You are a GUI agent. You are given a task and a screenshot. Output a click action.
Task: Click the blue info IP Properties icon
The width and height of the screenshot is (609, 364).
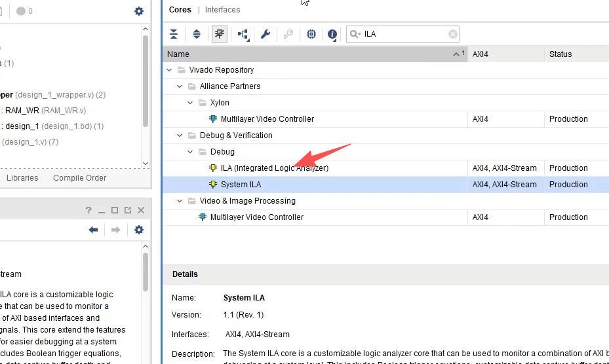tap(332, 35)
